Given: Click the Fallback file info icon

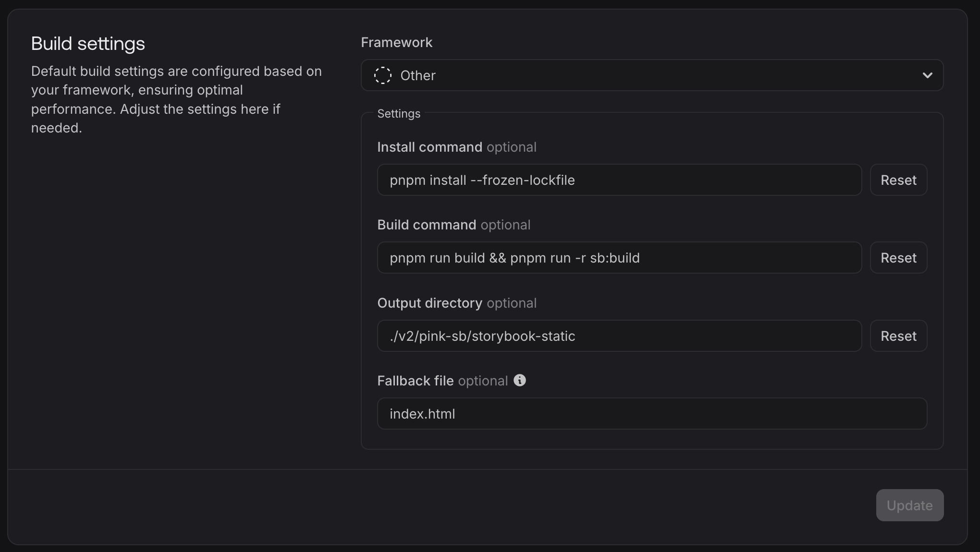Looking at the screenshot, I should point(520,381).
